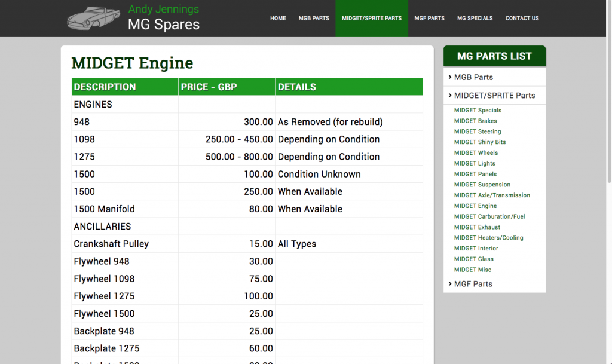Click the PRICE - GBP column header

click(227, 87)
